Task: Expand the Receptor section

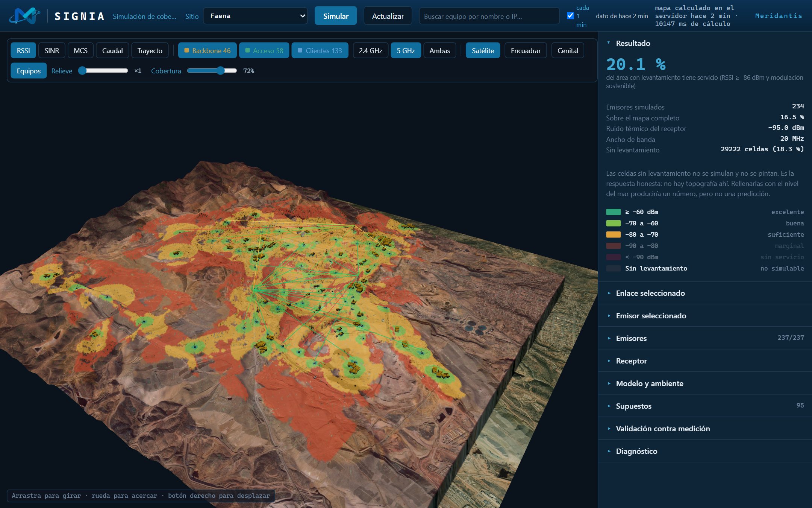Action: pyautogui.click(x=705, y=361)
